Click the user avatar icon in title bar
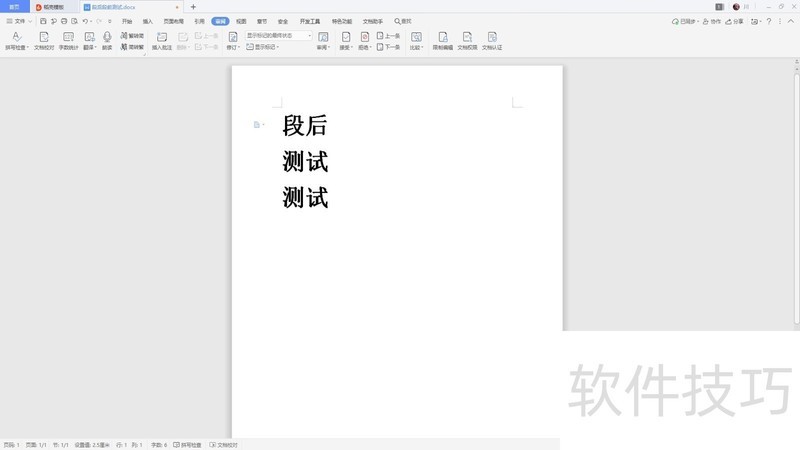This screenshot has width=800, height=450. pos(736,7)
